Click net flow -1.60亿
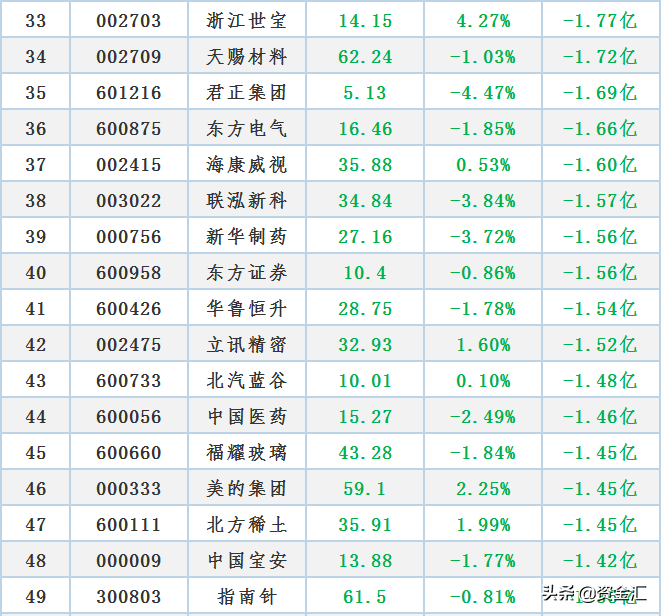 pyautogui.click(x=600, y=164)
